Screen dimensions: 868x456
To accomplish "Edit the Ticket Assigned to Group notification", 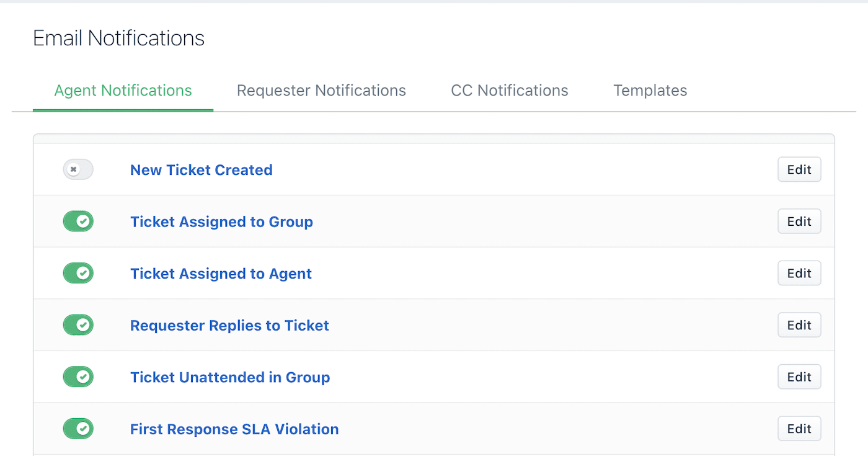I will pos(799,221).
